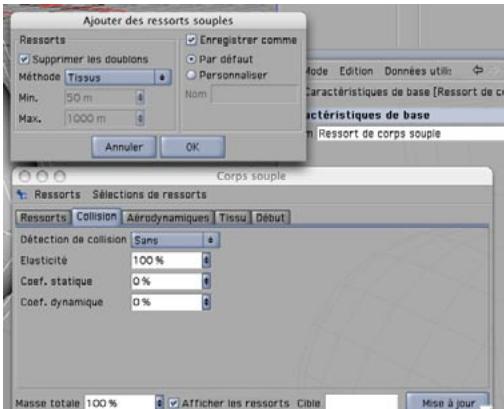The height and width of the screenshot is (409, 504).
Task: Adjust the Coef. statique stepper arrows
Action: [x=206, y=281]
